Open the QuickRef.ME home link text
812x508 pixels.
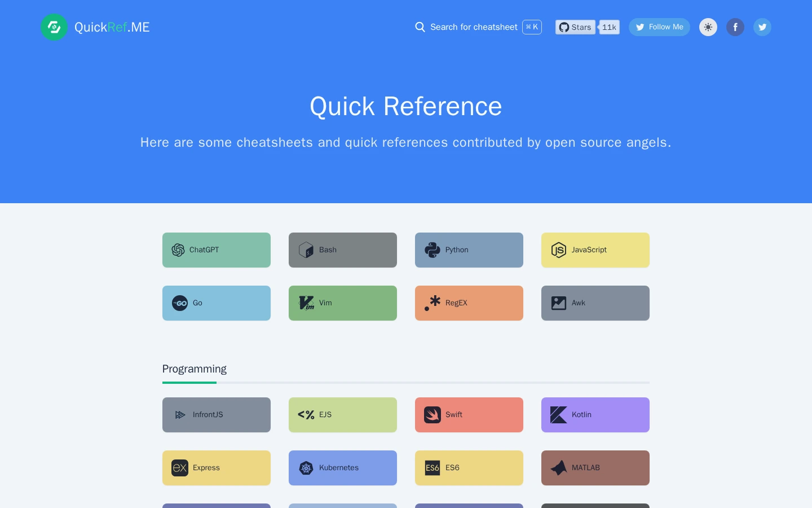click(x=112, y=27)
